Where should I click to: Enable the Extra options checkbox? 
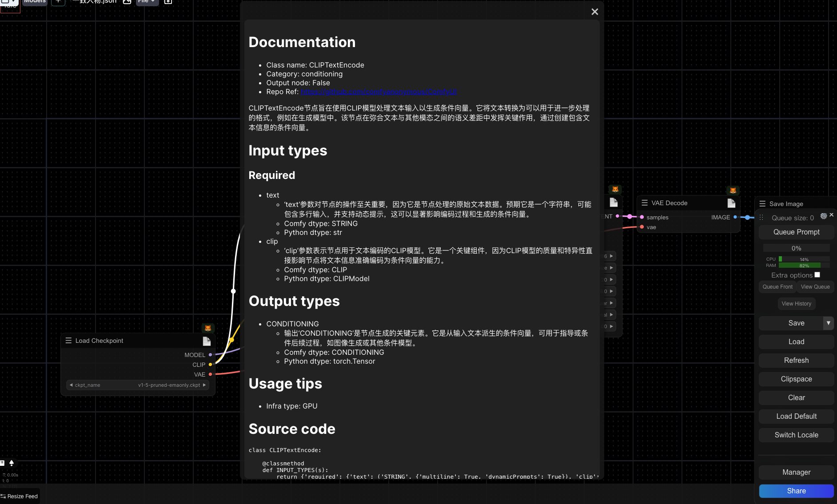point(817,275)
